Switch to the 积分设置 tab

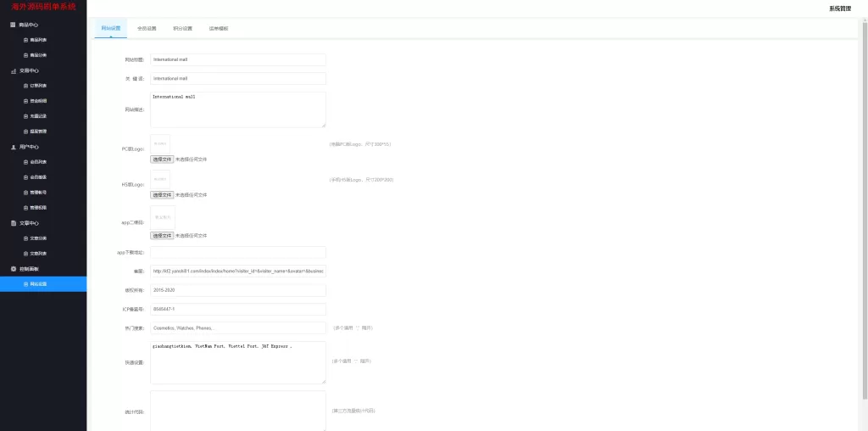[x=183, y=28]
